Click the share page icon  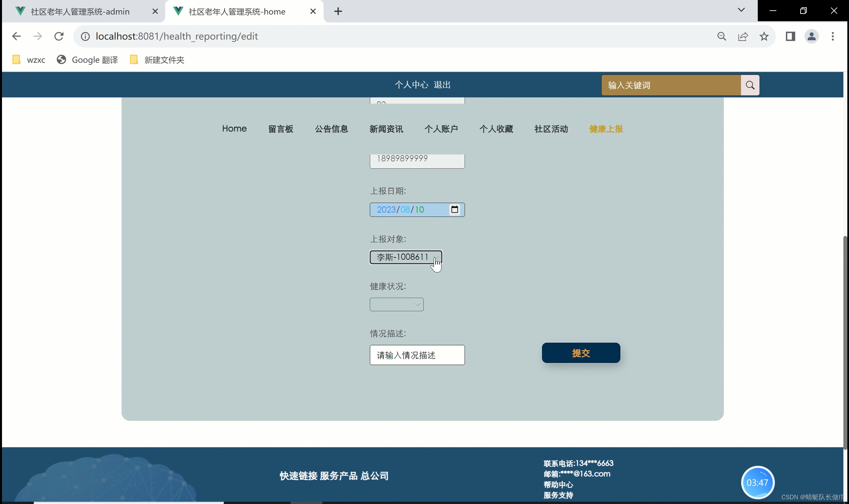tap(743, 36)
